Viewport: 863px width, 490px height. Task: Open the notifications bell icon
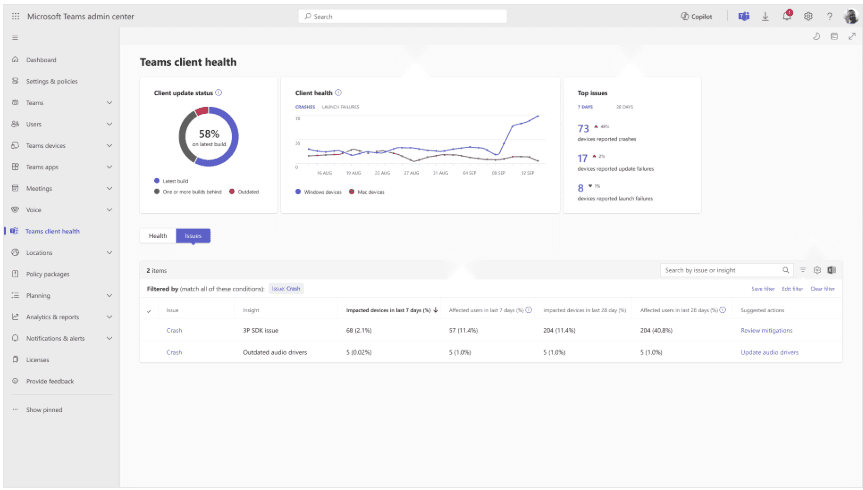pyautogui.click(x=787, y=15)
